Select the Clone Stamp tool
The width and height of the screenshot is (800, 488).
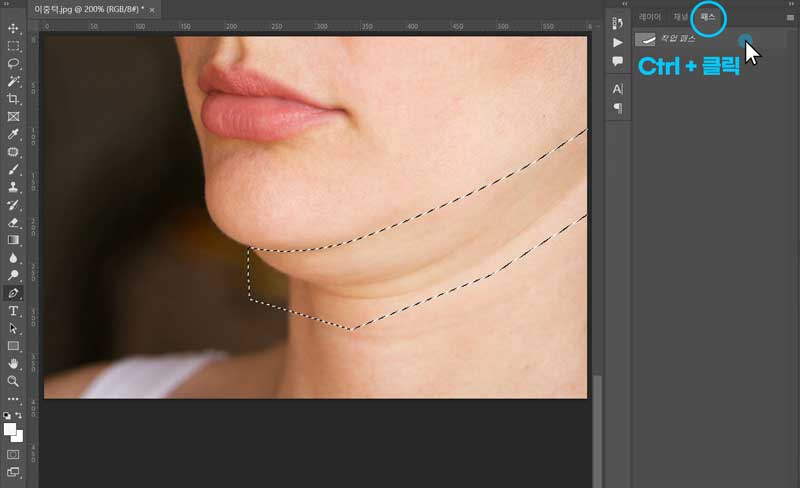[x=13, y=187]
